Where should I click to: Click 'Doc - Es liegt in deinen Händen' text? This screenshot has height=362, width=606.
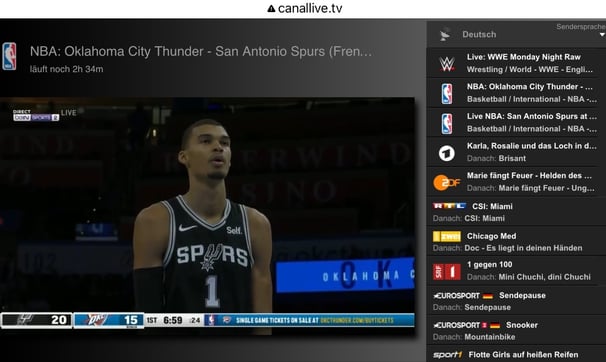[523, 248]
